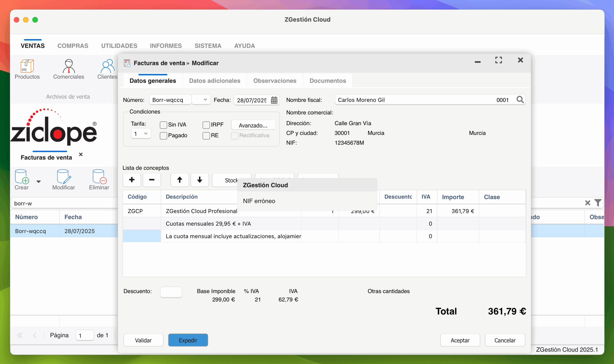Click the page number field
The height and width of the screenshot is (364, 614).
[85, 335]
